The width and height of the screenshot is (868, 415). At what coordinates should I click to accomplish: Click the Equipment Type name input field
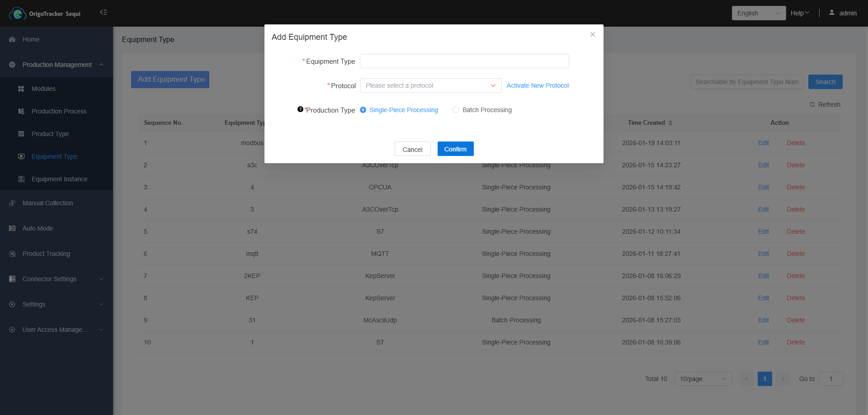464,61
